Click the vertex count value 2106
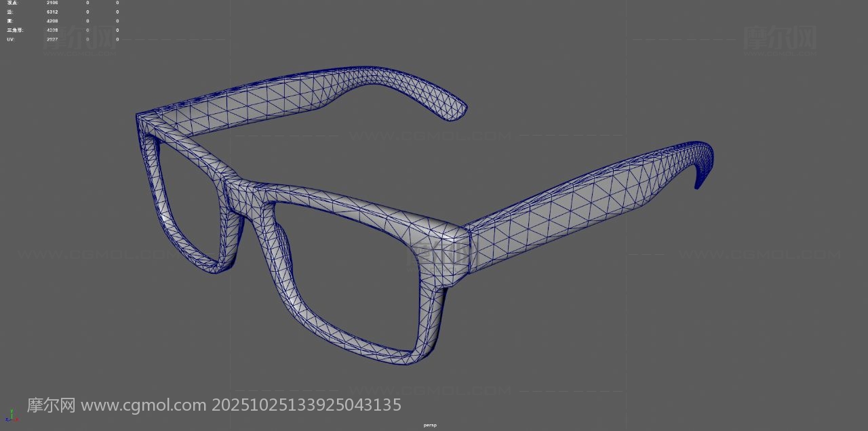 pos(52,3)
